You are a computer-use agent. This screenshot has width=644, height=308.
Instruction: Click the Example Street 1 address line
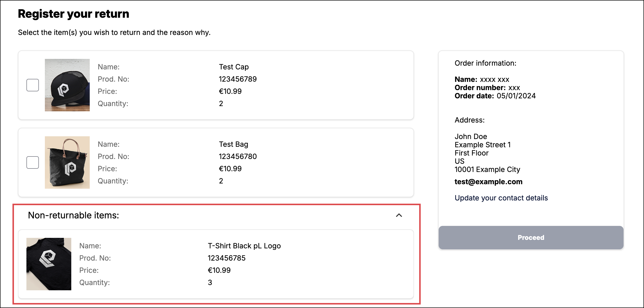[x=483, y=145]
